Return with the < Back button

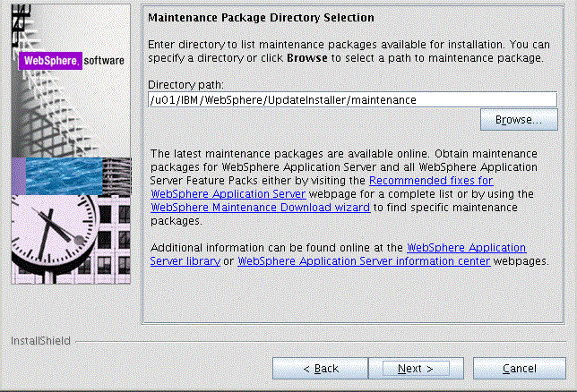[320, 368]
